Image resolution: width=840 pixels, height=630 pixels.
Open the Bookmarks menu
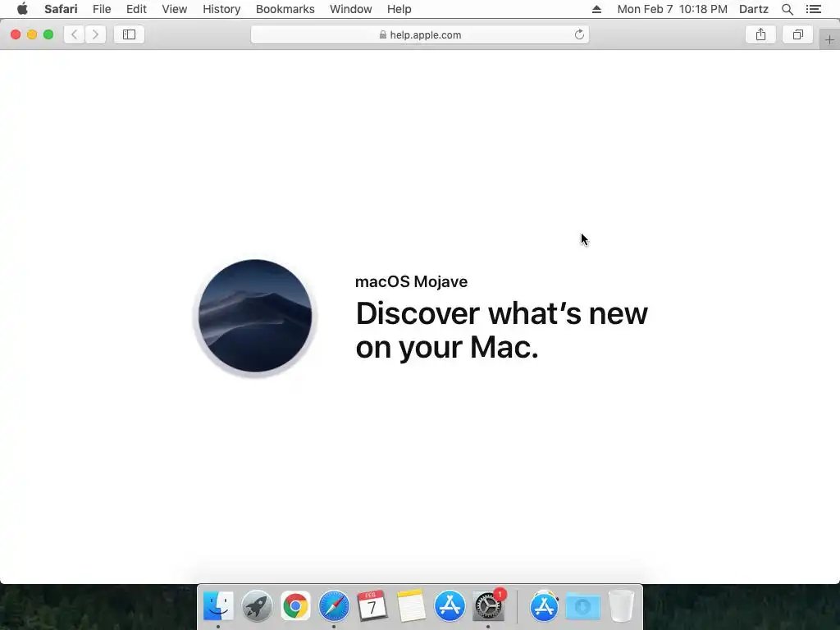(x=285, y=9)
